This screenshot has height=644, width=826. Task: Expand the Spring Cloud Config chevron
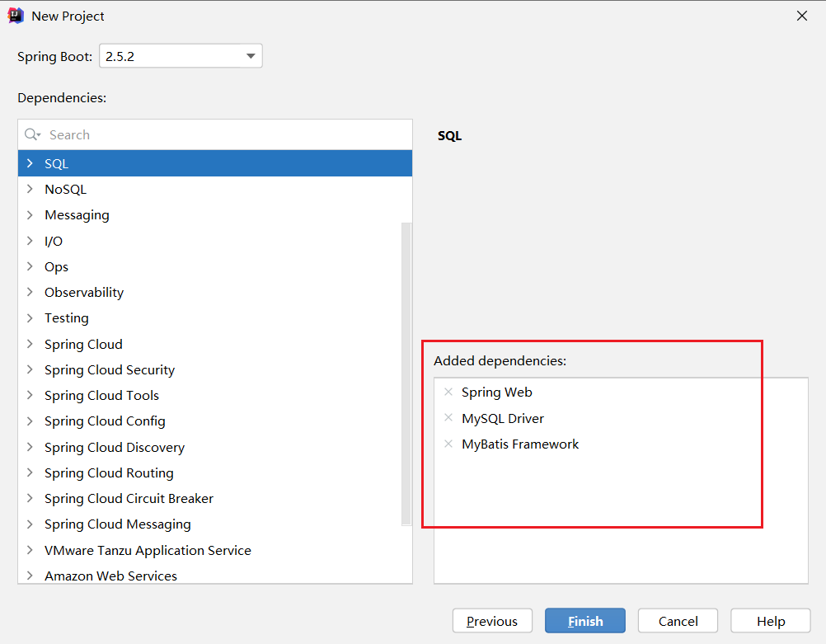pos(30,421)
